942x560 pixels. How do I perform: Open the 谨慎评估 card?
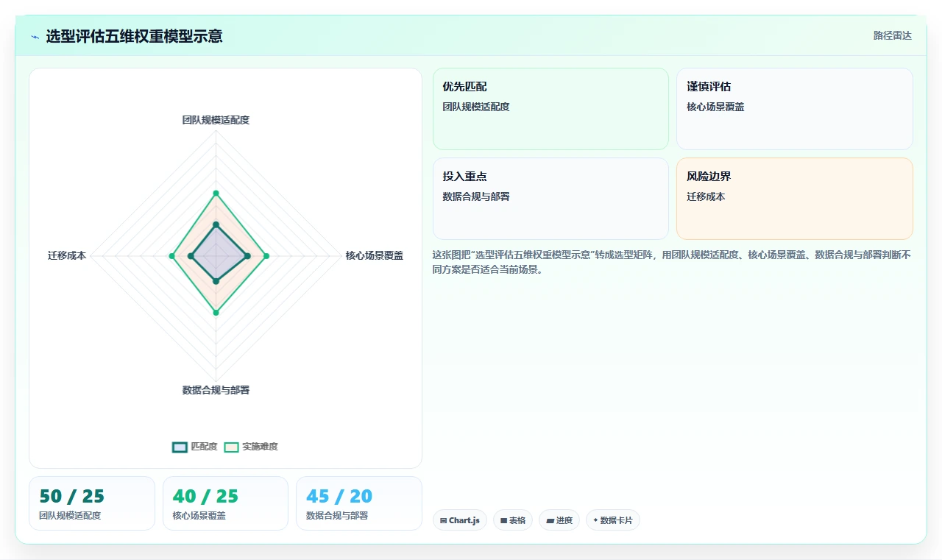tap(795, 109)
